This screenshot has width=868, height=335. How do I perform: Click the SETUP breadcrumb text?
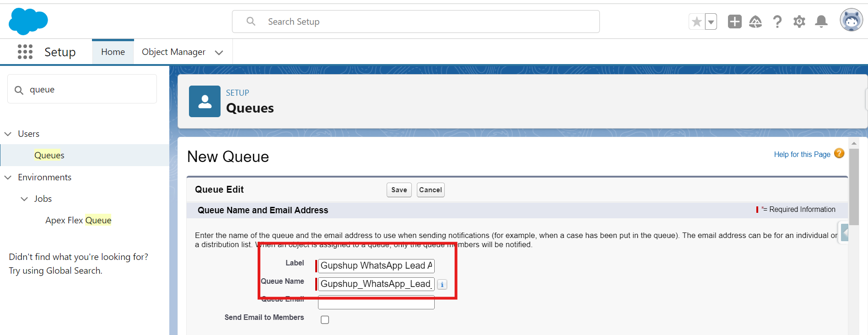coord(237,92)
